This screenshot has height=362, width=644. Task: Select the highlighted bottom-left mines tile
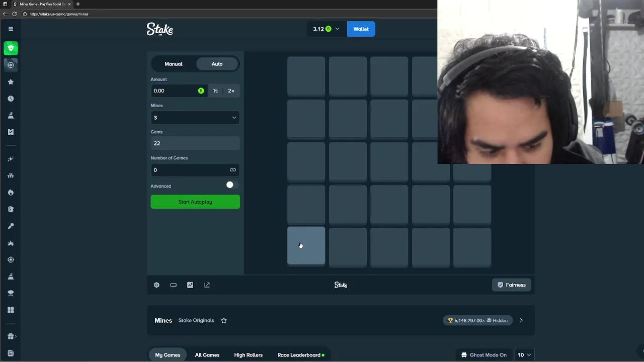306,246
